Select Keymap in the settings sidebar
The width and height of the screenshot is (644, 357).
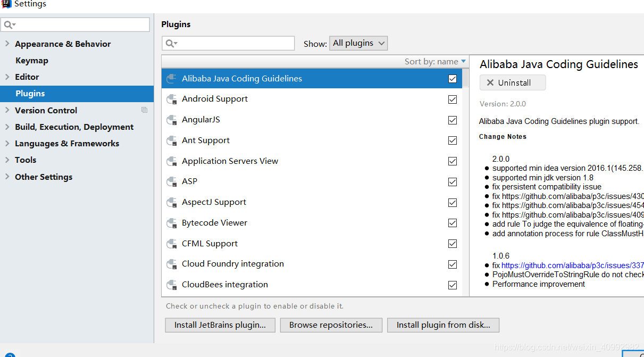tap(32, 61)
